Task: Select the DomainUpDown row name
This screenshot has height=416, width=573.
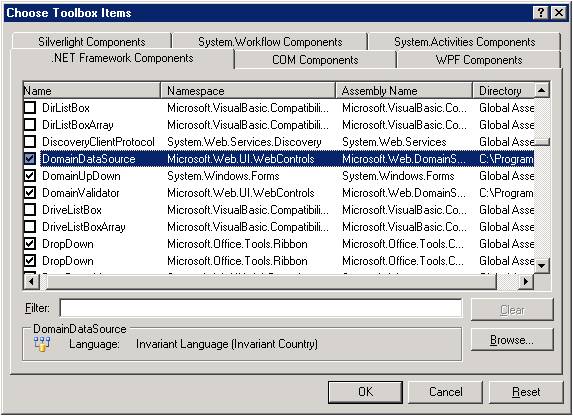Action: pos(81,176)
